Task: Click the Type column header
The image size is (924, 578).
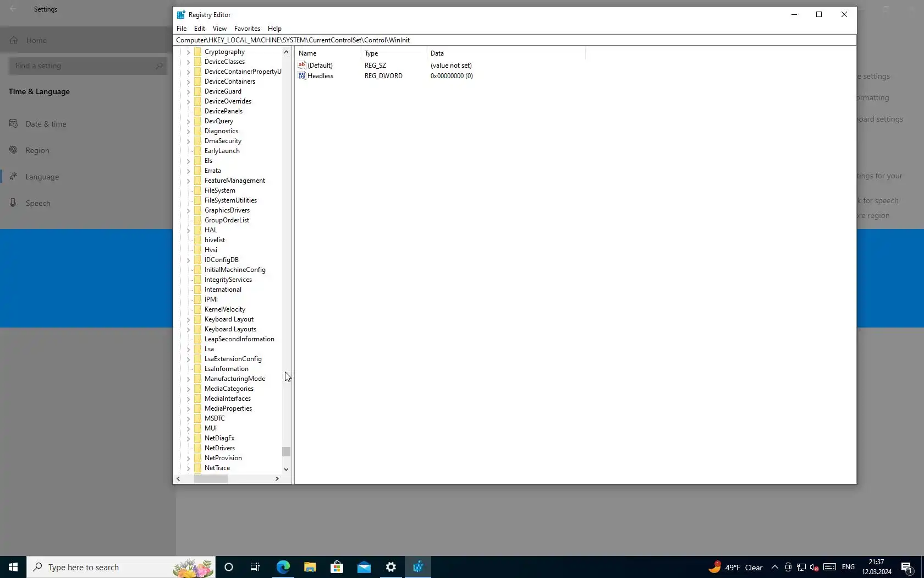Action: click(394, 53)
